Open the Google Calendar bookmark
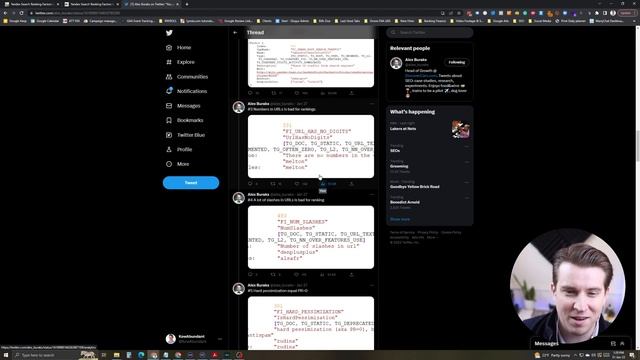The image size is (640, 360). tap(45, 21)
